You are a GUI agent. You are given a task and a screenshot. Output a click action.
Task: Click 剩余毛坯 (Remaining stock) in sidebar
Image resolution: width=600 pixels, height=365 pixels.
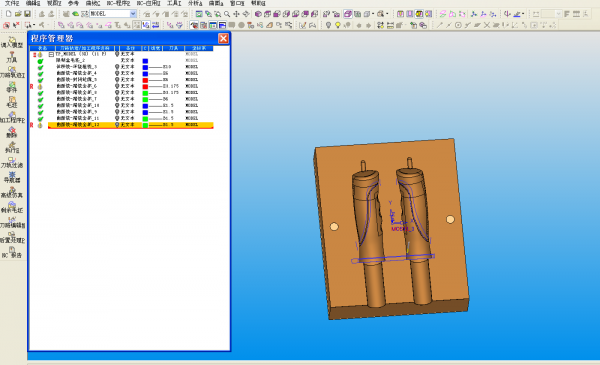[12, 207]
